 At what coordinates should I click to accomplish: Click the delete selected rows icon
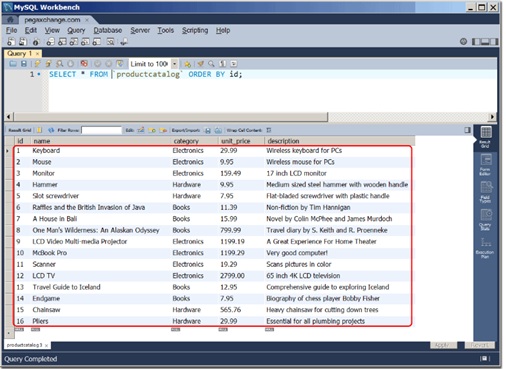click(163, 130)
